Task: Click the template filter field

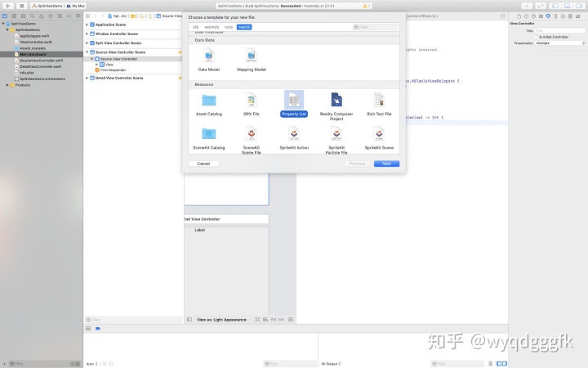Action: click(x=376, y=27)
